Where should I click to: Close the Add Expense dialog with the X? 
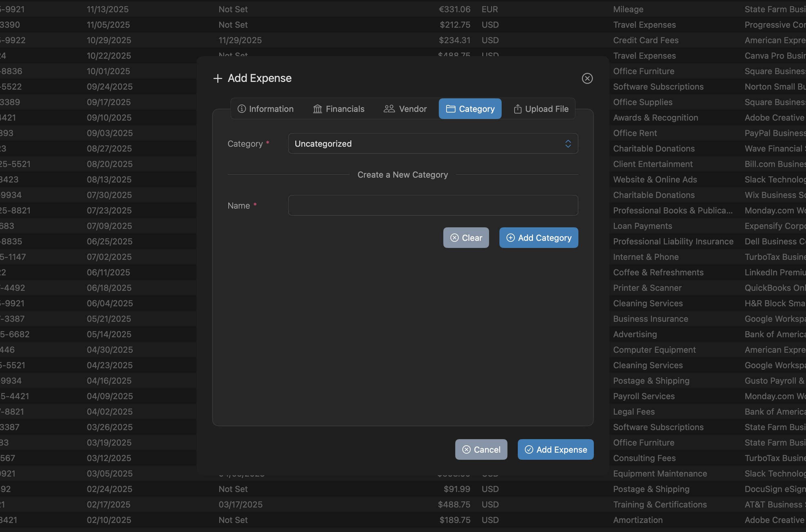click(x=587, y=78)
